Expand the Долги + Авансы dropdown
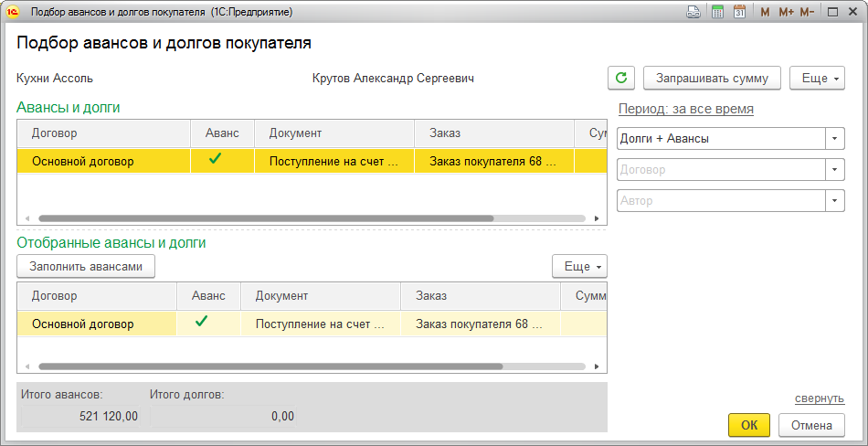The height and width of the screenshot is (446, 868). pos(834,139)
